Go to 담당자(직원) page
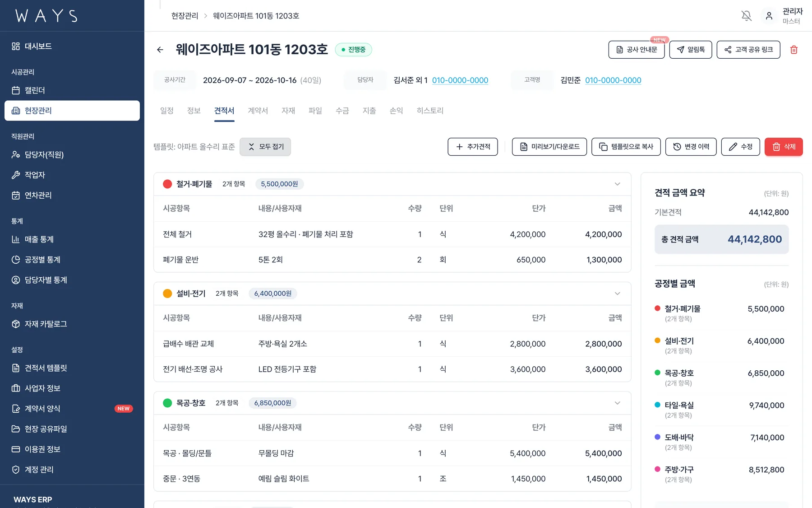The height and width of the screenshot is (508, 812). 72,154
